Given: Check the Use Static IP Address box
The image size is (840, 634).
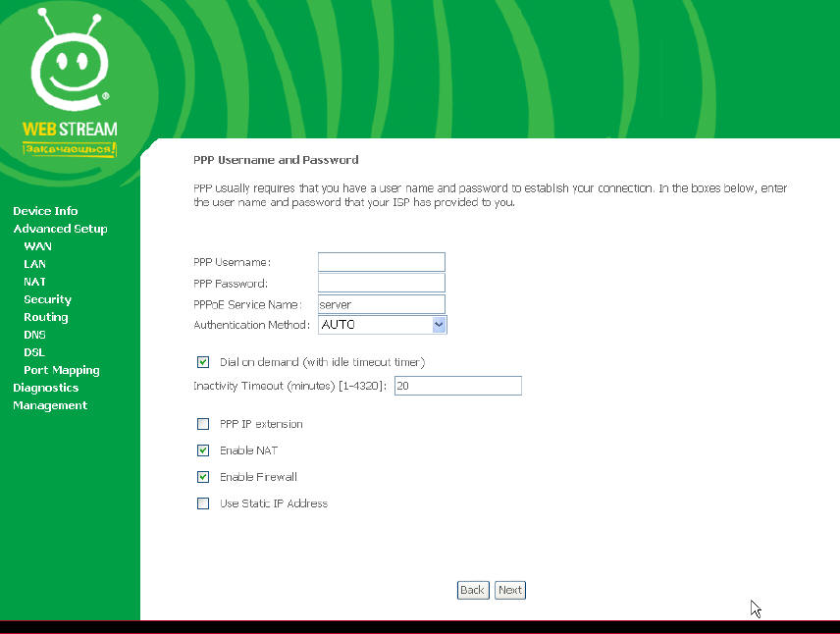Looking at the screenshot, I should click(203, 503).
